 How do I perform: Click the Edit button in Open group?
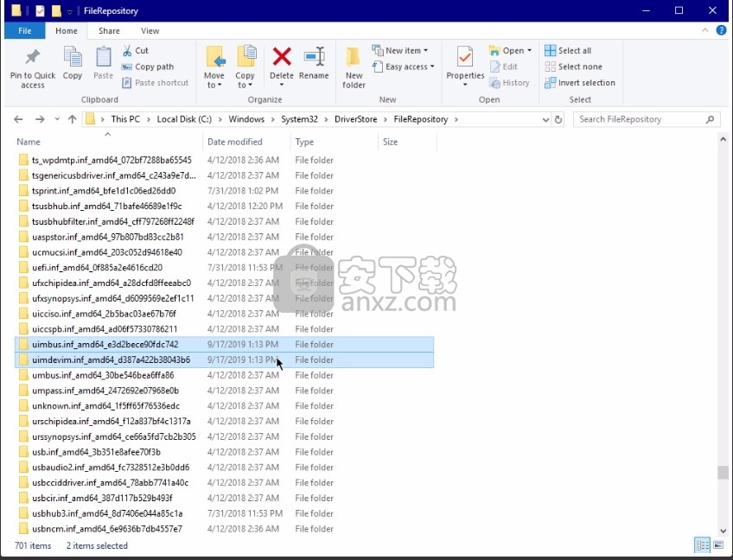coord(503,67)
